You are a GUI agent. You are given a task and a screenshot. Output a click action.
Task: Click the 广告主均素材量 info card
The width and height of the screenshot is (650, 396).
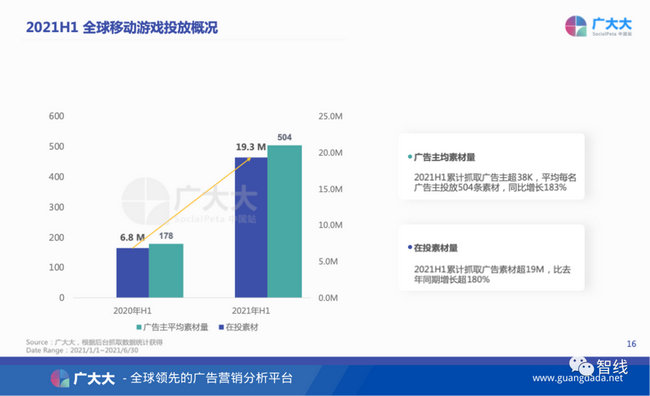[x=491, y=167]
